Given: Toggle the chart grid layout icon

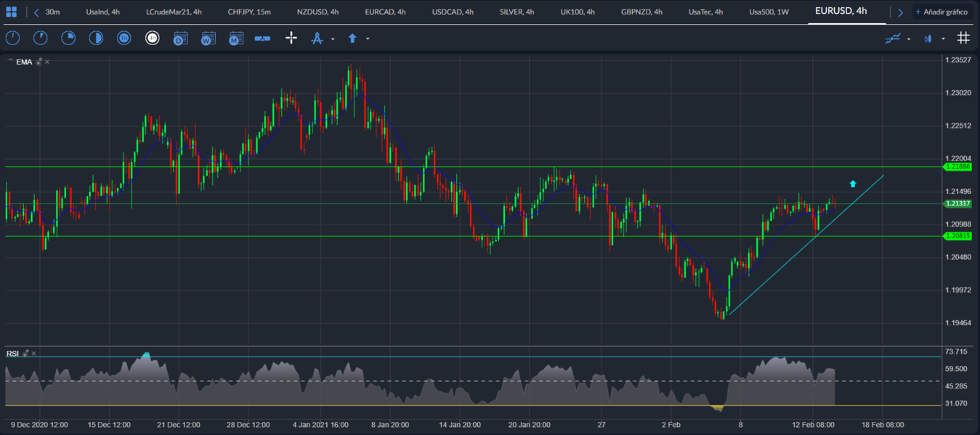Looking at the screenshot, I should 963,38.
